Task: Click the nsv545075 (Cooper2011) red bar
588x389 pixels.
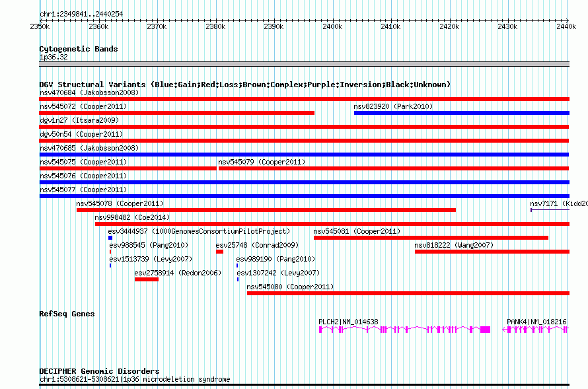Action: (x=128, y=168)
